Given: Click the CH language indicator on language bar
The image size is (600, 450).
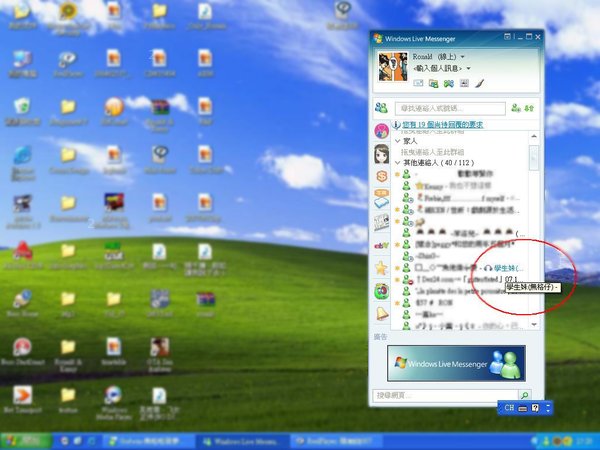Looking at the screenshot, I should [509, 408].
